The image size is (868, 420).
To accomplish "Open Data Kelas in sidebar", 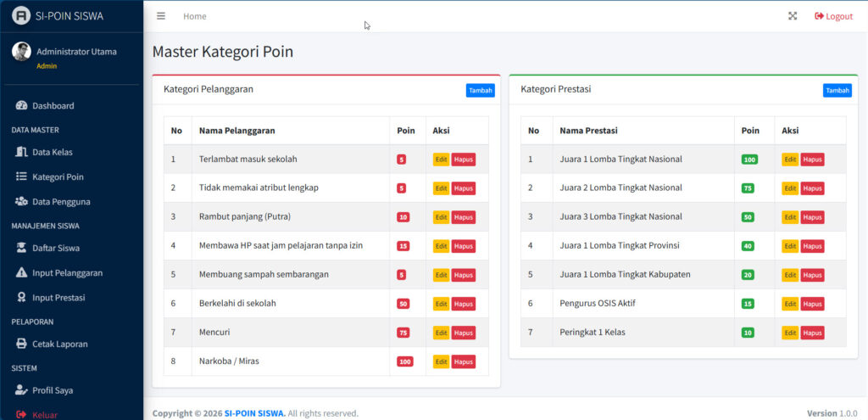I will (x=52, y=152).
